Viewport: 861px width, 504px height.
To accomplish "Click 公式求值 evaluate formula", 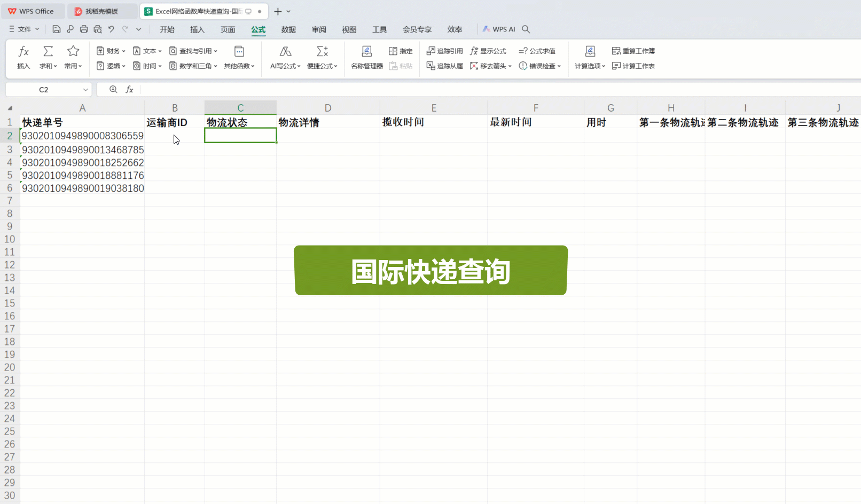I will 537,51.
